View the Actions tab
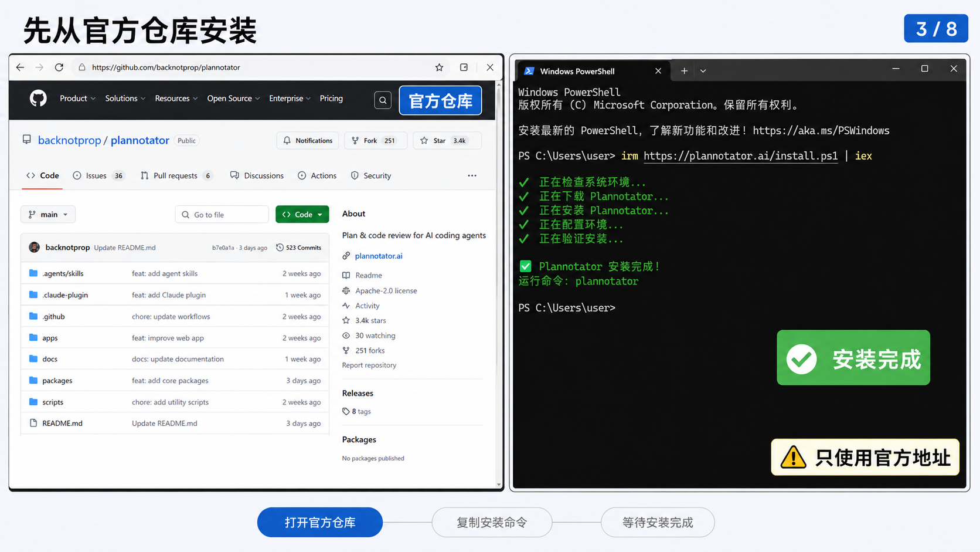The image size is (980, 552). (x=317, y=175)
